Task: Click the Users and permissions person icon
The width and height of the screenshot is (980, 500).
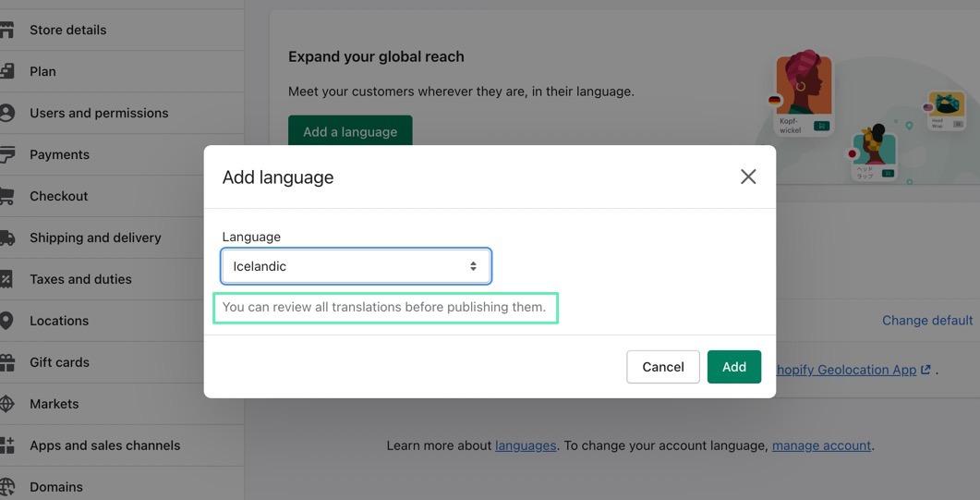Action: click(6, 113)
